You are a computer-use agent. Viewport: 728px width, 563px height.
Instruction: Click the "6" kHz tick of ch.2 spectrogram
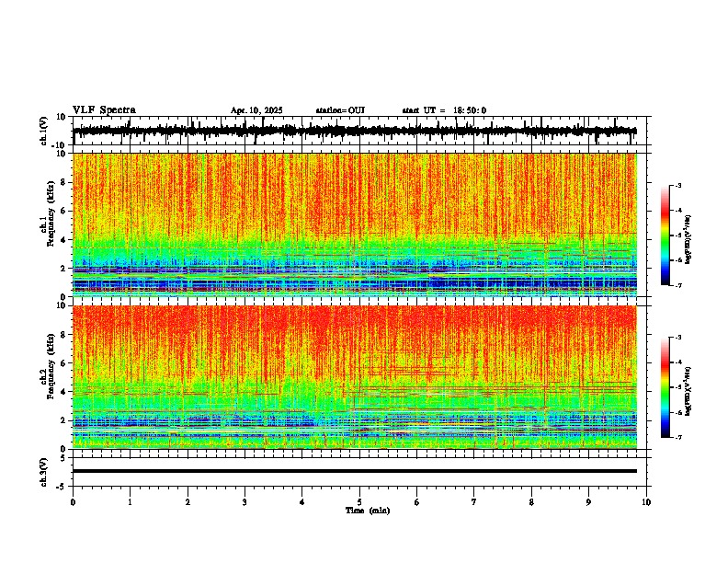point(64,363)
